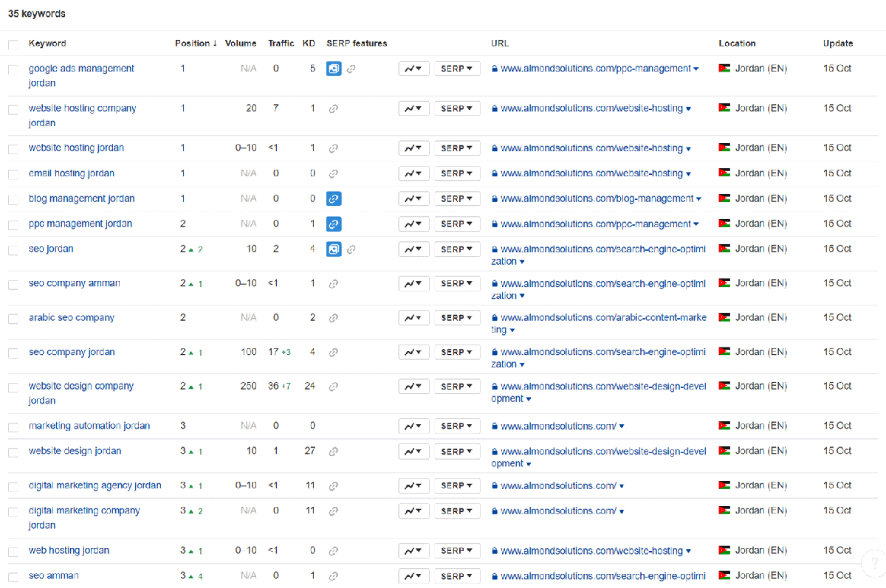The image size is (886, 588).
Task: Click the blue sitelinks icon for ppc management jordan
Action: point(334,224)
